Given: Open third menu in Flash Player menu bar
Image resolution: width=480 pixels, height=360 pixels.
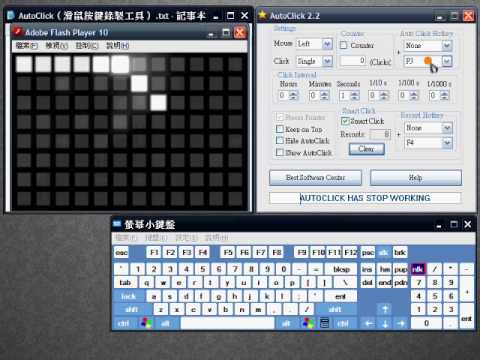Looking at the screenshot, I should (87, 46).
